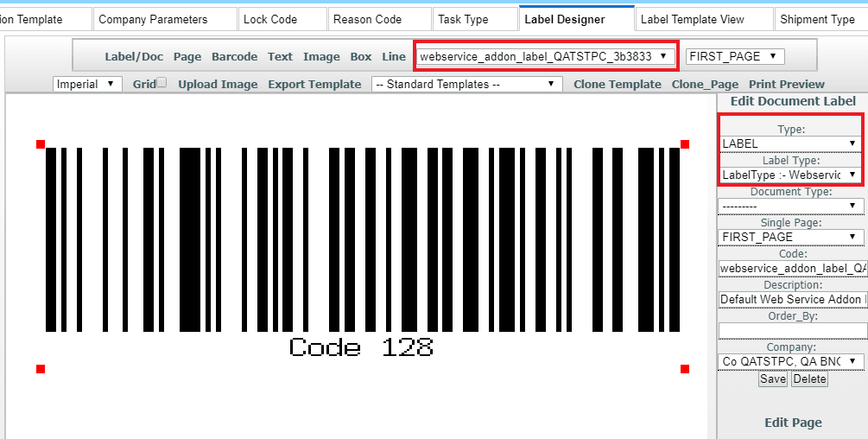Click the top-right red resize handle
This screenshot has height=439, width=868.
[685, 144]
